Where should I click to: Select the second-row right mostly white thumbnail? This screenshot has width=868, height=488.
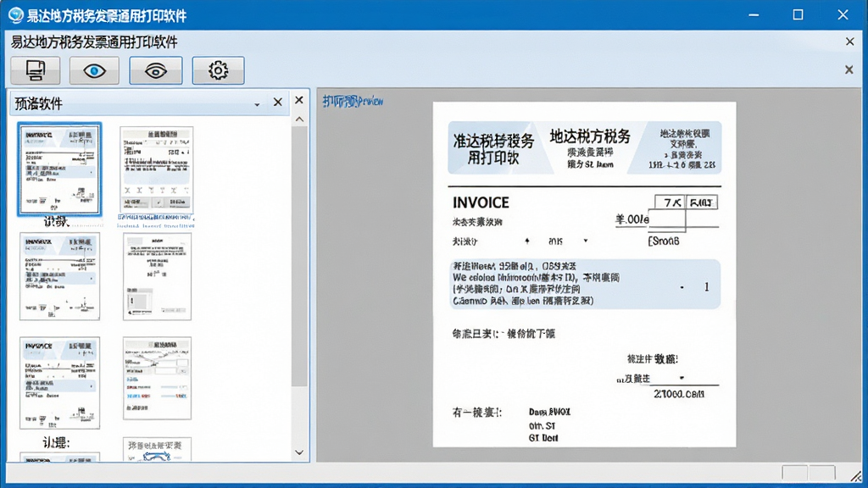[x=157, y=277]
